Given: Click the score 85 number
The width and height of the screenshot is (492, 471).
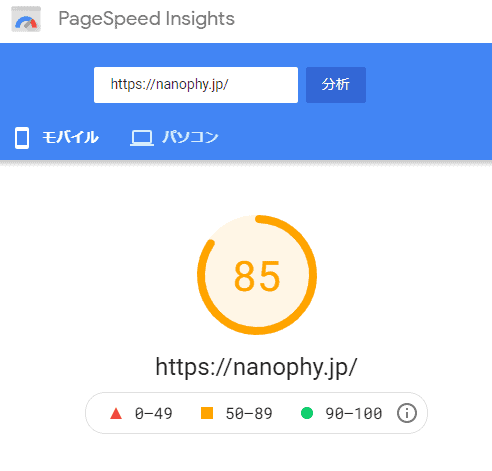Looking at the screenshot, I should (257, 276).
